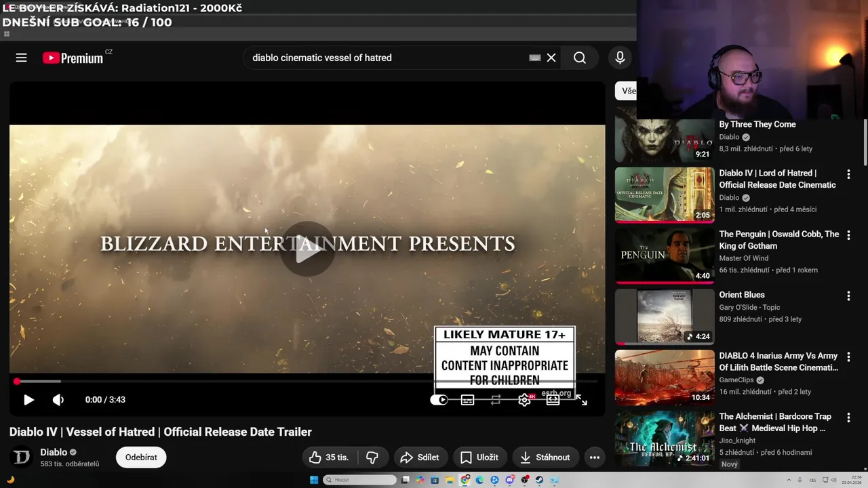The width and height of the screenshot is (868, 488).
Task: Clear the search query with the X
Action: (551, 58)
